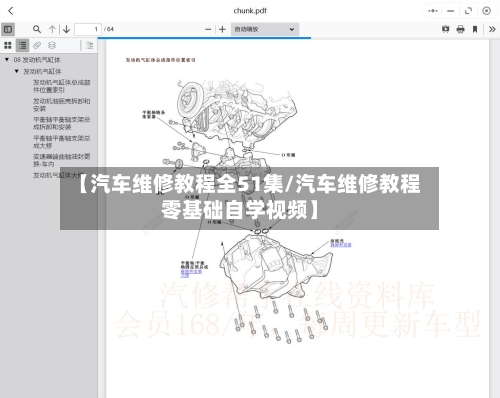Print the PDF document

(x=461, y=29)
